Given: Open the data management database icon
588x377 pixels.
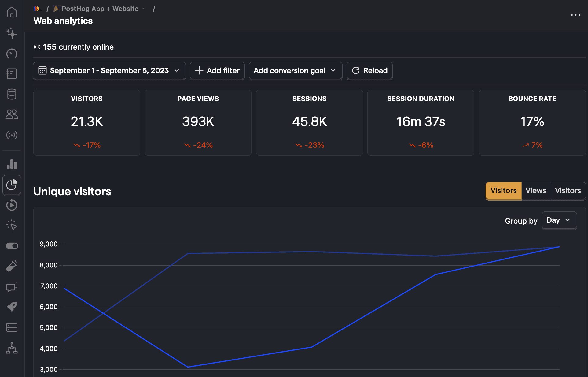Looking at the screenshot, I should tap(12, 94).
